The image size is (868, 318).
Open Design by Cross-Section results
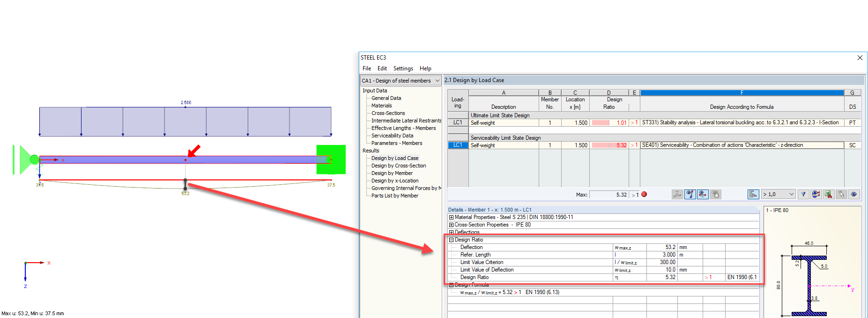point(399,166)
